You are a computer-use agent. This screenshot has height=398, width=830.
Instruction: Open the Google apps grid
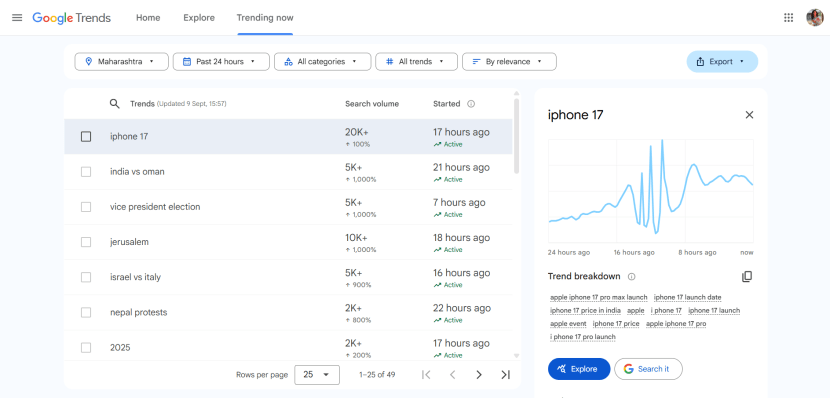click(x=788, y=17)
